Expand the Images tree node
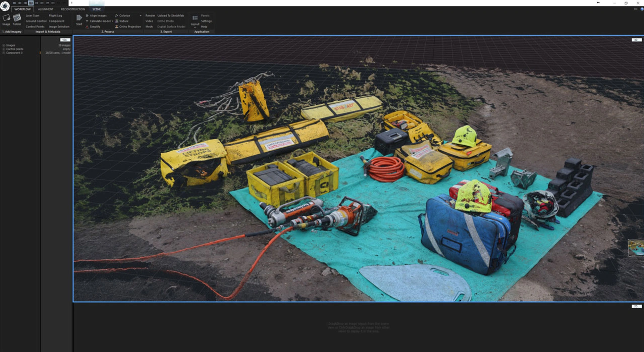Image resolution: width=644 pixels, height=352 pixels. [x=4, y=45]
